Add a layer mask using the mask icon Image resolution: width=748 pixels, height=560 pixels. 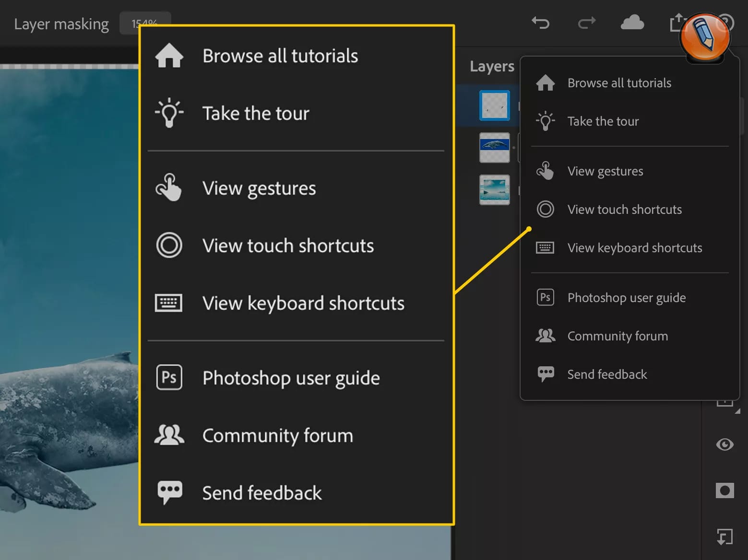[724, 490]
